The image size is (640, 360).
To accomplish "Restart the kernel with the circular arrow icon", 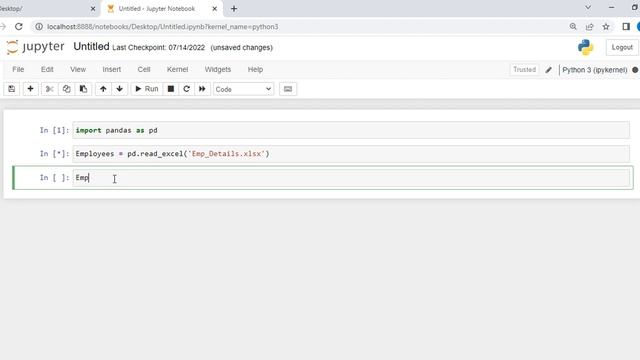I will [187, 89].
